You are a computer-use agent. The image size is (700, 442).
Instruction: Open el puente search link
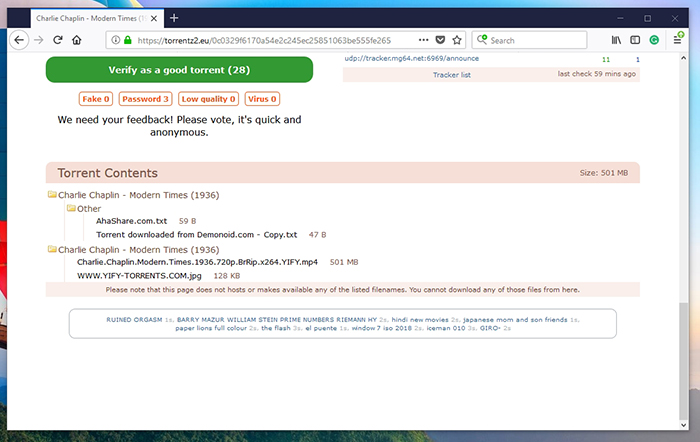click(x=321, y=328)
